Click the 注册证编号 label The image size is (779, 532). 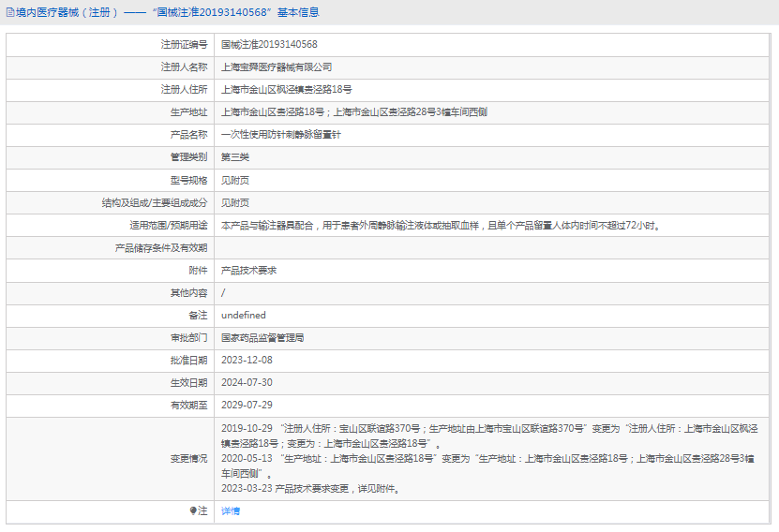click(x=185, y=45)
